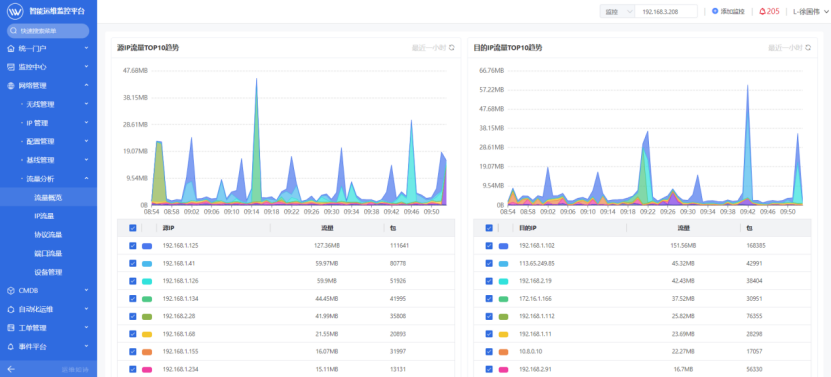Select the 流量概览 menu item
Viewport: 831px width, 377px height.
[48, 197]
